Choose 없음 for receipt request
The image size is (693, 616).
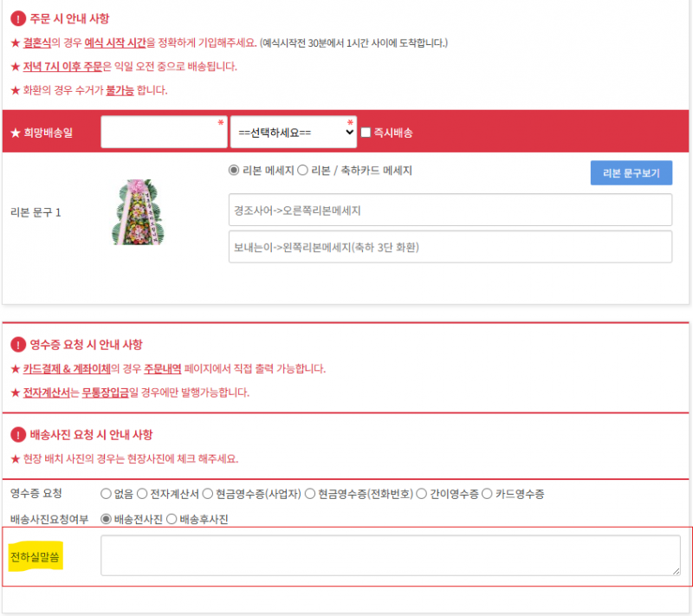click(x=106, y=494)
